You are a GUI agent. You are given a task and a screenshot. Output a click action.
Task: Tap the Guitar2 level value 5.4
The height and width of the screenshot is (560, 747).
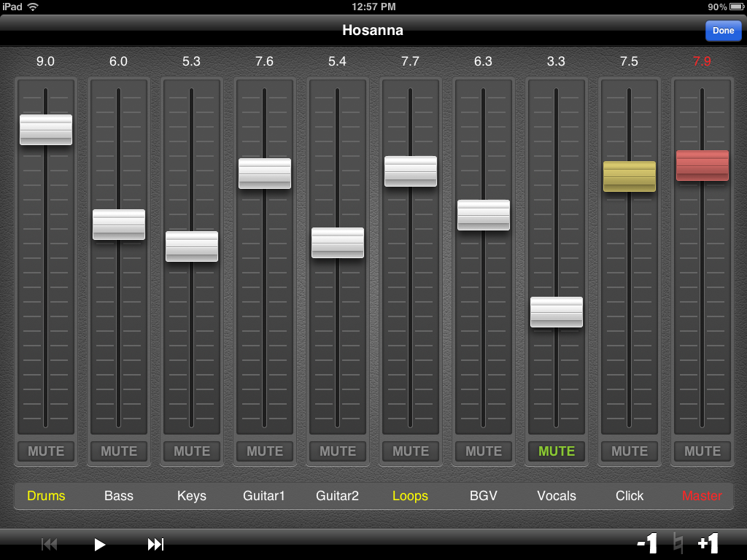point(337,61)
